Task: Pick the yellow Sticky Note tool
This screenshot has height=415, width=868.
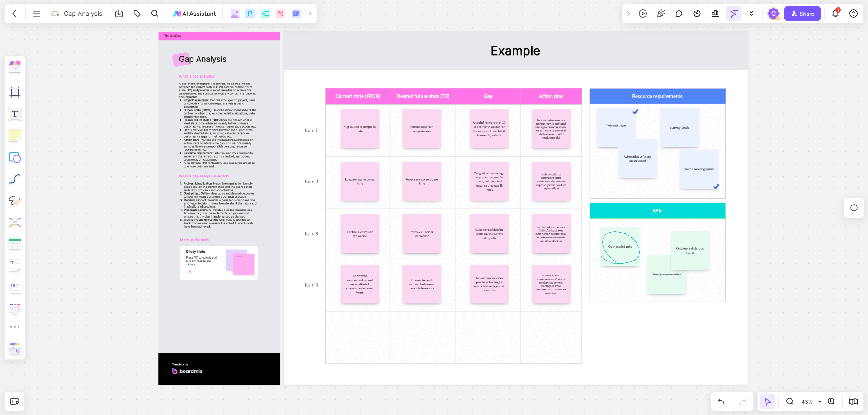Action: 15,135
